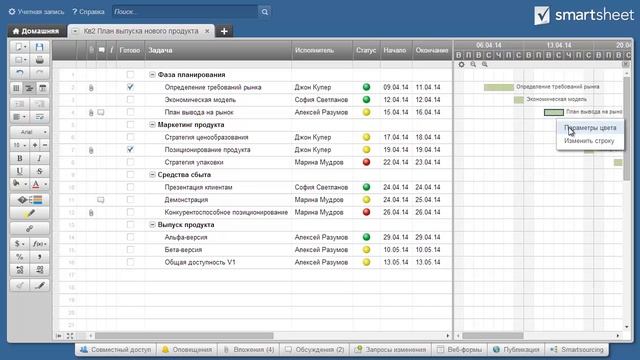640x360 pixels.
Task: Check Готово for Экономическая модель
Action: 130,100
